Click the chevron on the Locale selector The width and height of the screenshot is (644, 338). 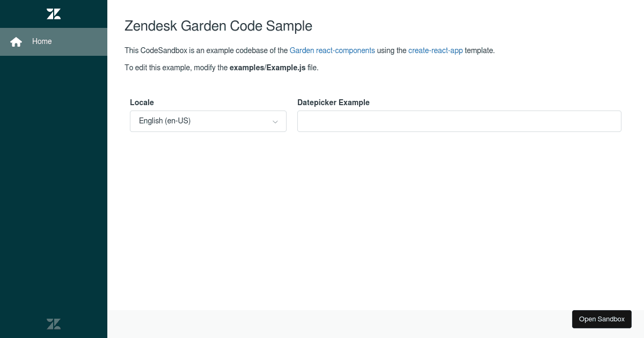pos(275,121)
